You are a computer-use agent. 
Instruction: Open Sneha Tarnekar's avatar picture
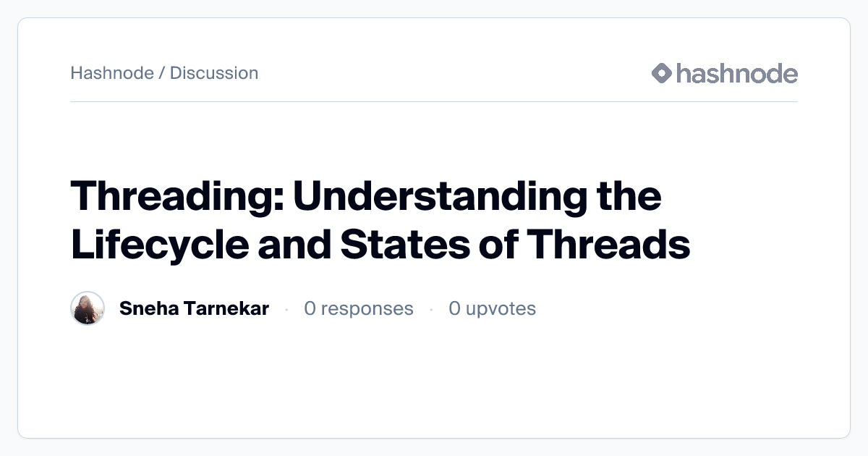[x=88, y=308]
